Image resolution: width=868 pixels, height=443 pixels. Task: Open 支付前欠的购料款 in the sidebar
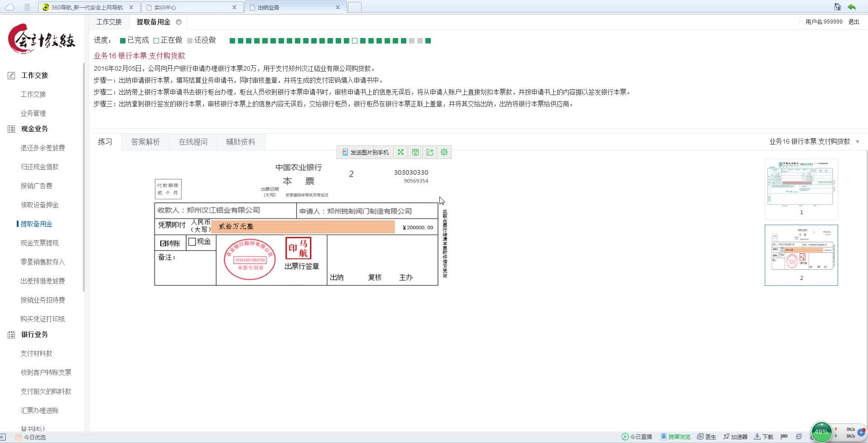coord(46,391)
